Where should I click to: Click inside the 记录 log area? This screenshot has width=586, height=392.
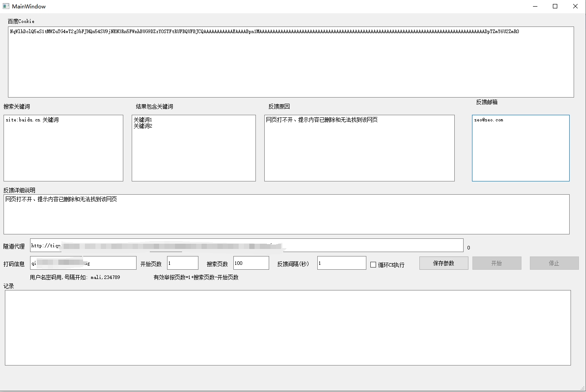click(x=288, y=328)
